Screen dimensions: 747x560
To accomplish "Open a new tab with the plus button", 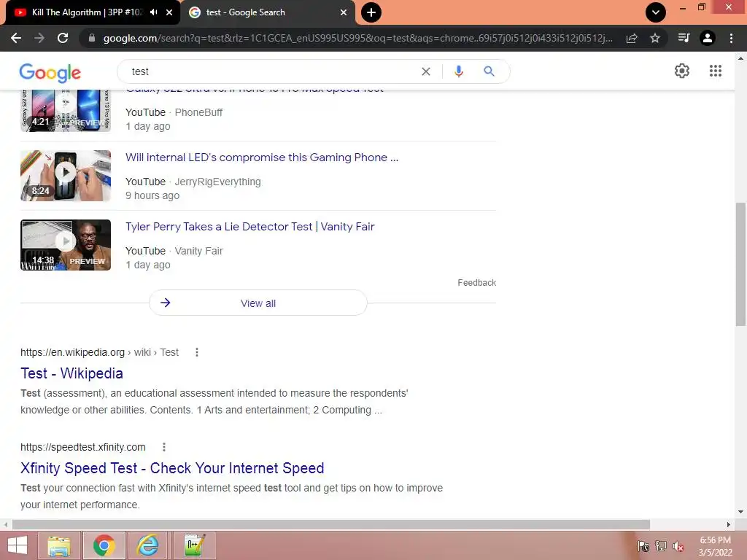I will [x=371, y=12].
